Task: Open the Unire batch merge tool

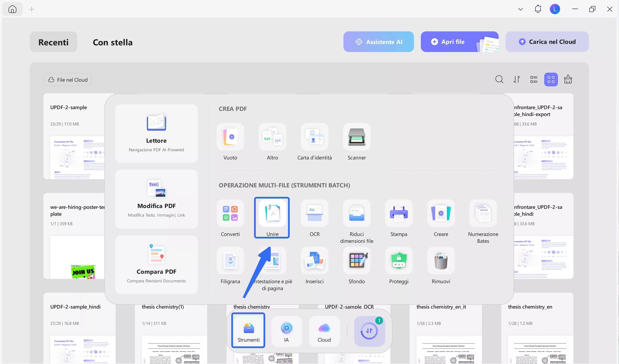Action: point(272,214)
